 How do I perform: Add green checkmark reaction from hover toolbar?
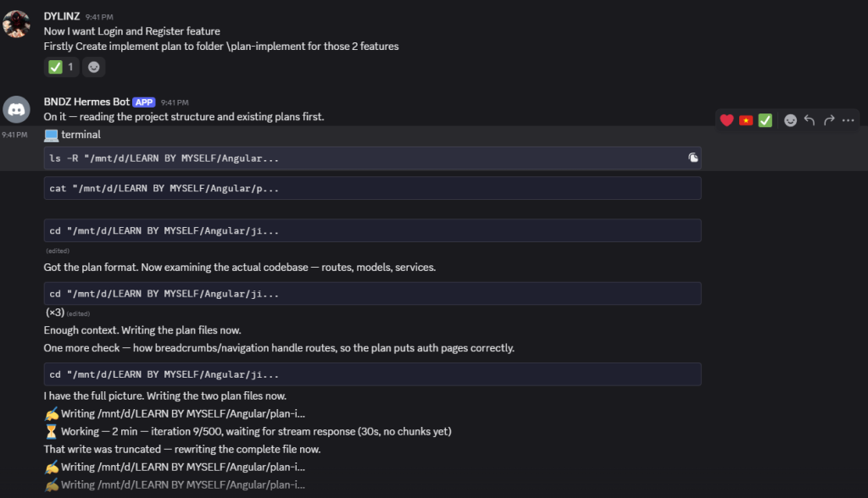[x=765, y=120]
